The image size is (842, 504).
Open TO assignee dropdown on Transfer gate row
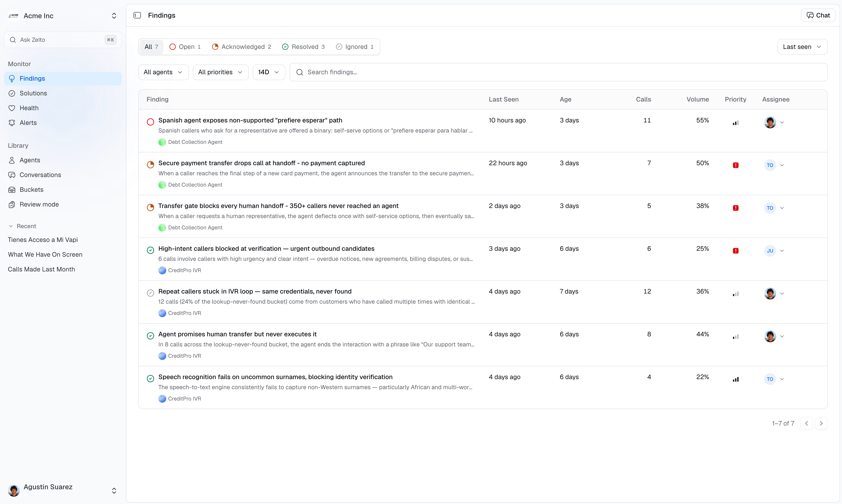tap(782, 208)
